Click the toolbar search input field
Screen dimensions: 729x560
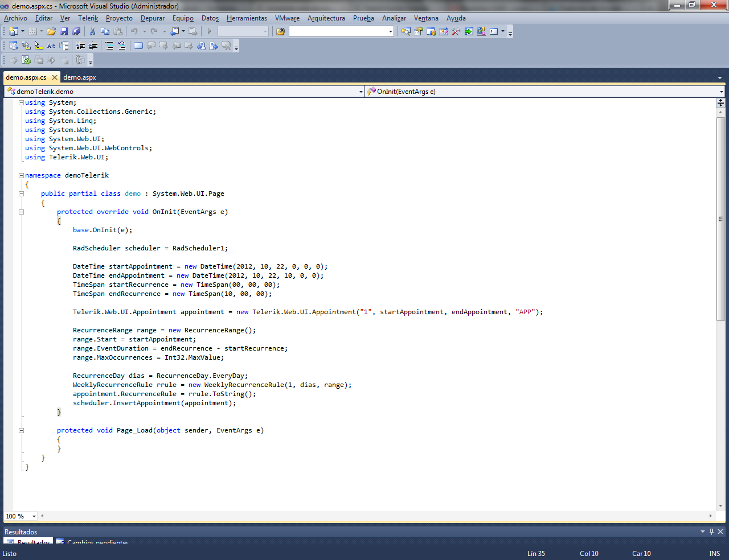[x=338, y=31]
